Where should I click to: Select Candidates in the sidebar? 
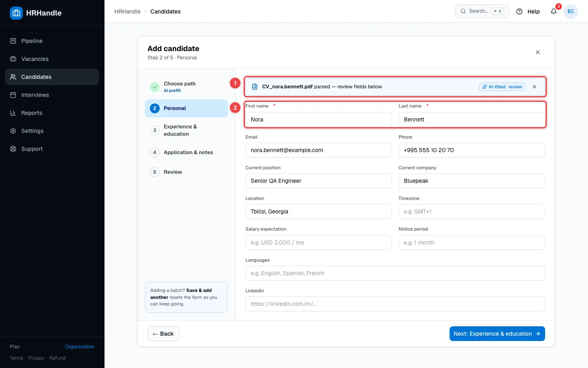pos(52,77)
